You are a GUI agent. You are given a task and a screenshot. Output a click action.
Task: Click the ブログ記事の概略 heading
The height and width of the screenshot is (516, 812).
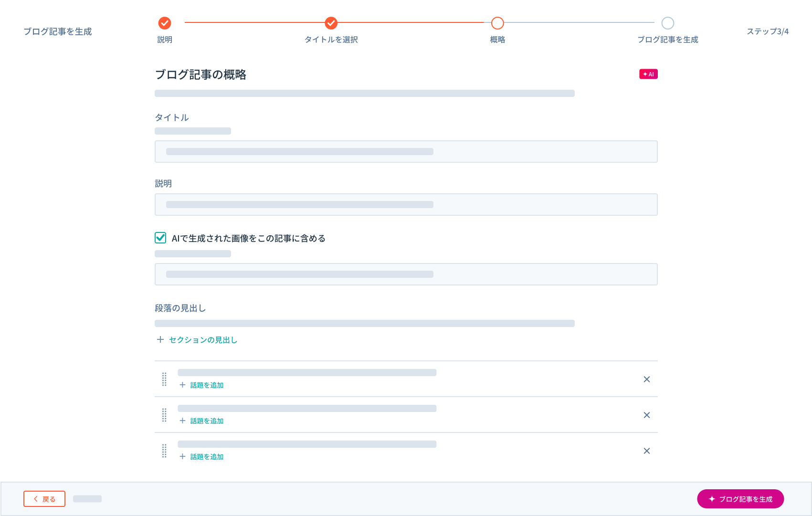200,74
